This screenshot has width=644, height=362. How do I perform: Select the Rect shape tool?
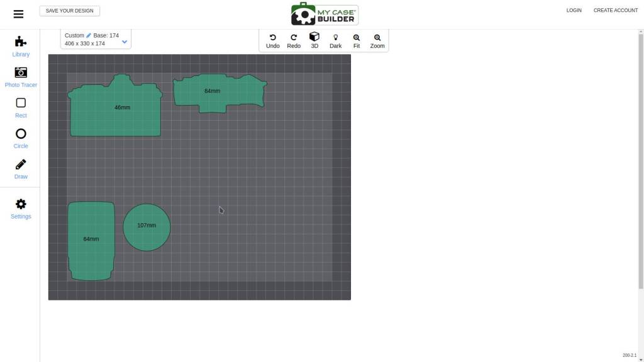[21, 108]
